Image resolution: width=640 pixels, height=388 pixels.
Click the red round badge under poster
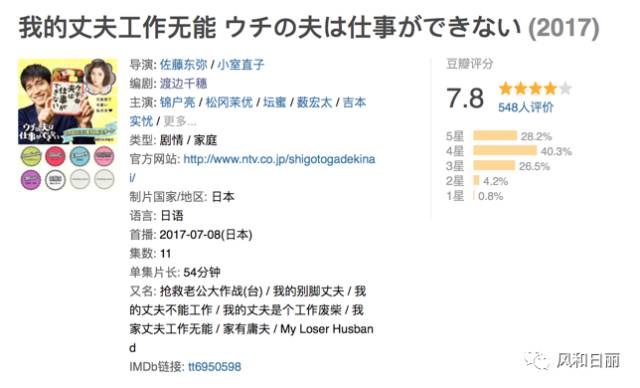coord(55,156)
